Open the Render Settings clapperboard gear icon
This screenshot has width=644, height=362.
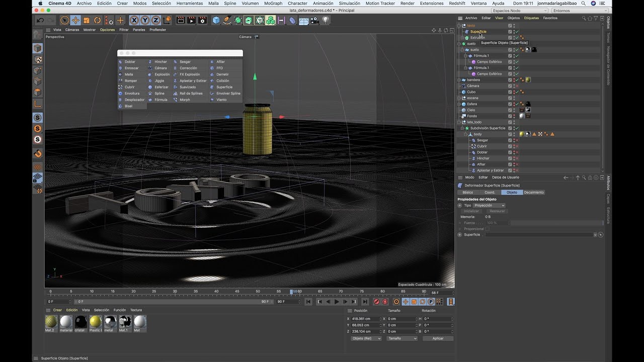[202, 21]
